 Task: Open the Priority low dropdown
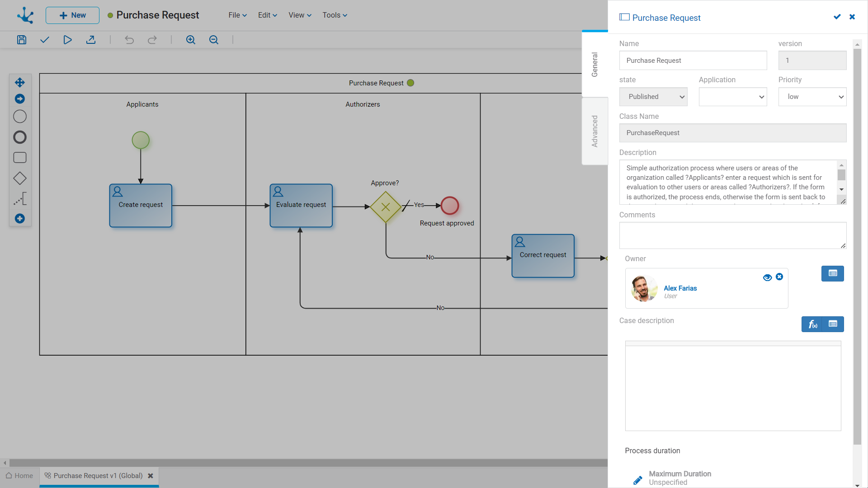(812, 97)
